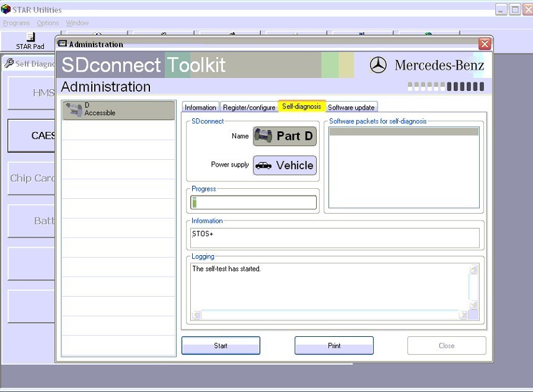Open the Programs menu
The width and height of the screenshot is (533, 392).
pyautogui.click(x=16, y=23)
